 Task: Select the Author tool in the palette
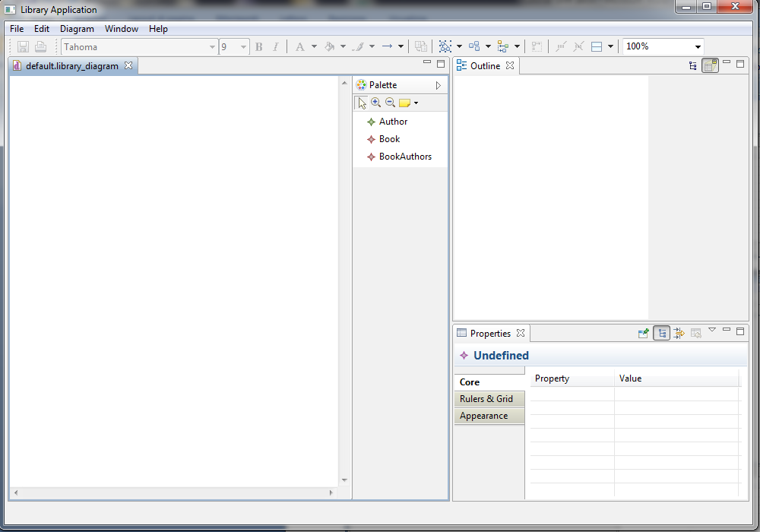pyautogui.click(x=392, y=122)
